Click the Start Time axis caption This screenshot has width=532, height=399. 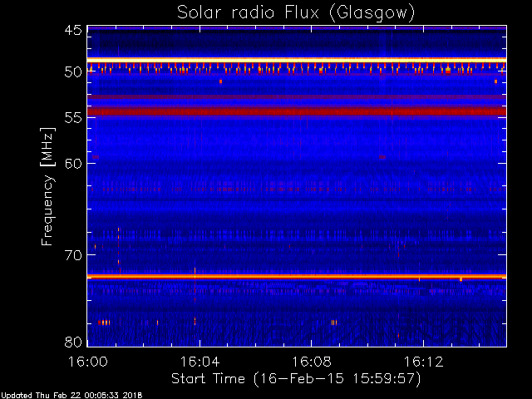[x=296, y=379]
